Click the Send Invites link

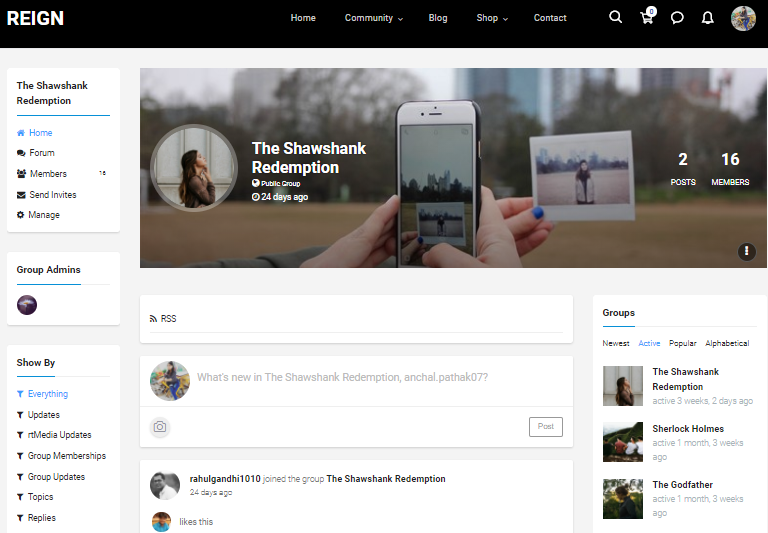(x=47, y=195)
